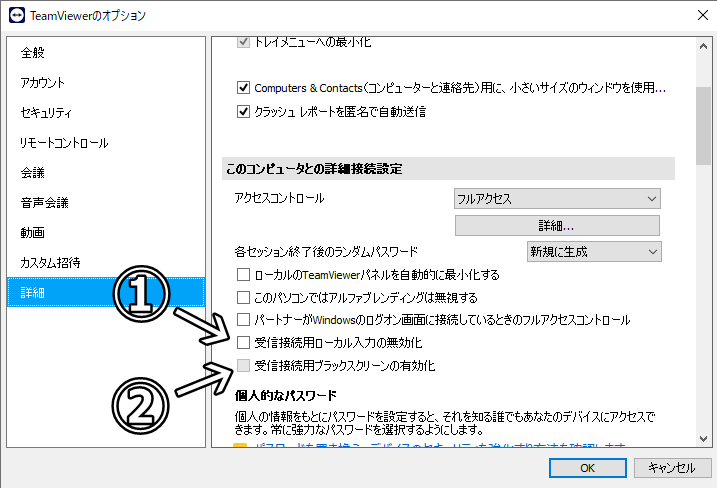Viewport: 717px width, 488px height.
Task: Click the キャンセル button
Action: (672, 468)
